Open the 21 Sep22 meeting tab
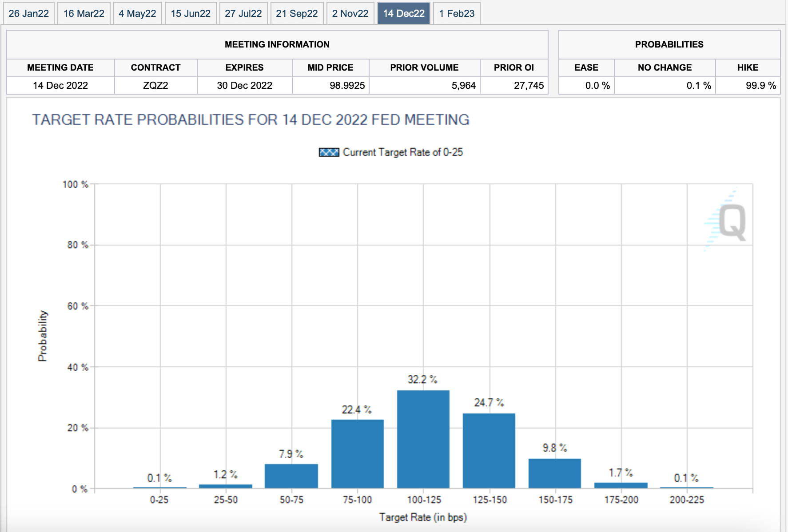The image size is (788, 532). click(x=297, y=13)
